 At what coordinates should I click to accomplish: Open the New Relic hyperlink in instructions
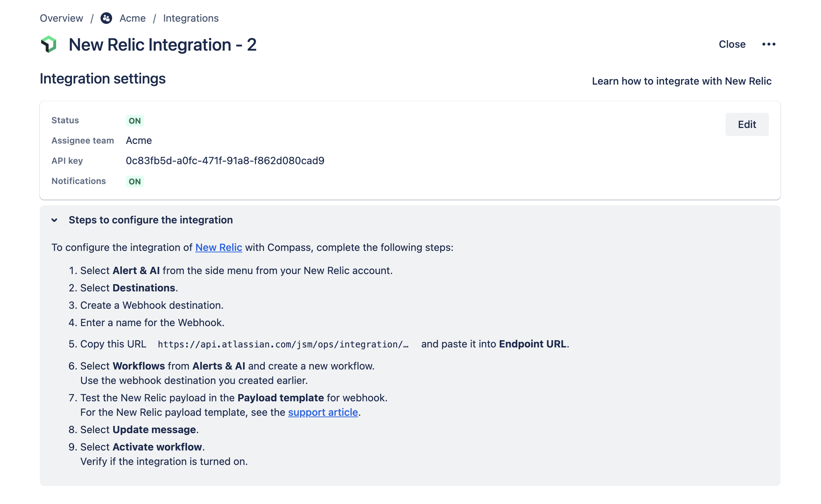click(x=219, y=247)
